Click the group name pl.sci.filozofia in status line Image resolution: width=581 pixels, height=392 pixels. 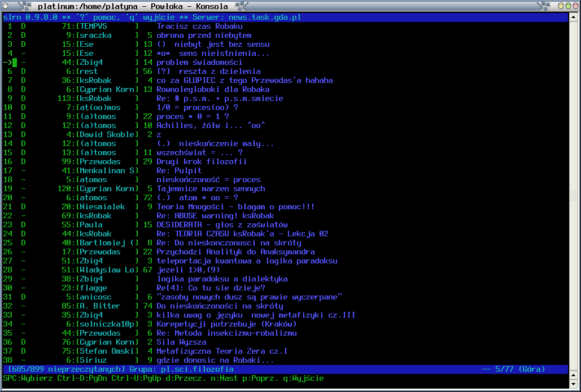(197, 369)
